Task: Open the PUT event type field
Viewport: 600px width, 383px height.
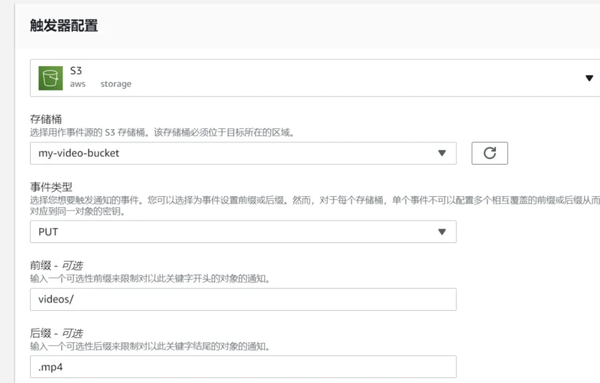Action: point(243,231)
